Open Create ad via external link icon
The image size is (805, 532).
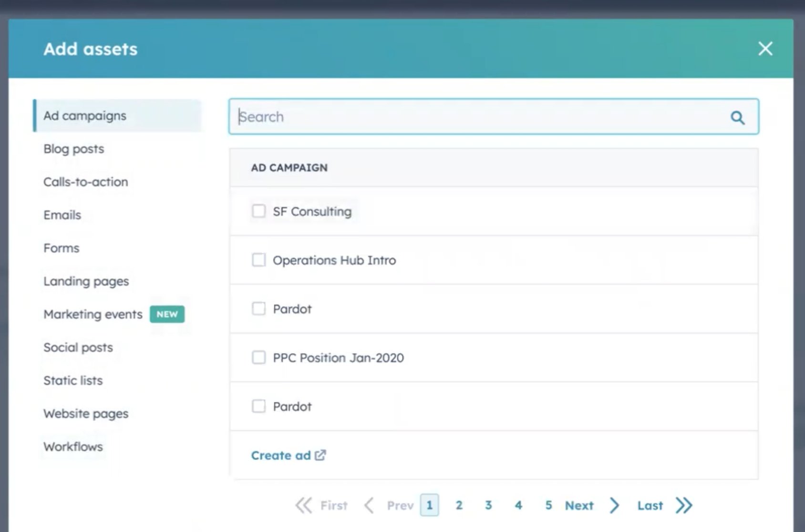(320, 455)
